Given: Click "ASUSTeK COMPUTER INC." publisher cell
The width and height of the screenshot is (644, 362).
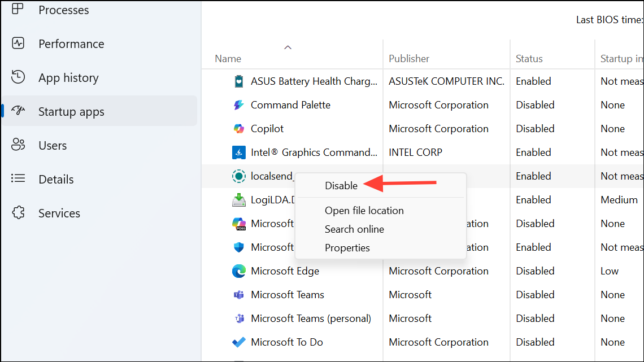Looking at the screenshot, I should [x=446, y=81].
